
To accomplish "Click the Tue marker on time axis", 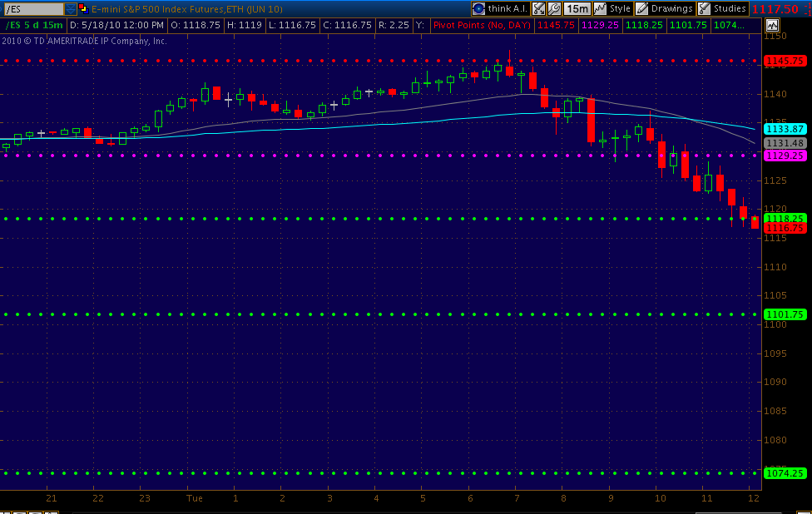I will pyautogui.click(x=195, y=498).
